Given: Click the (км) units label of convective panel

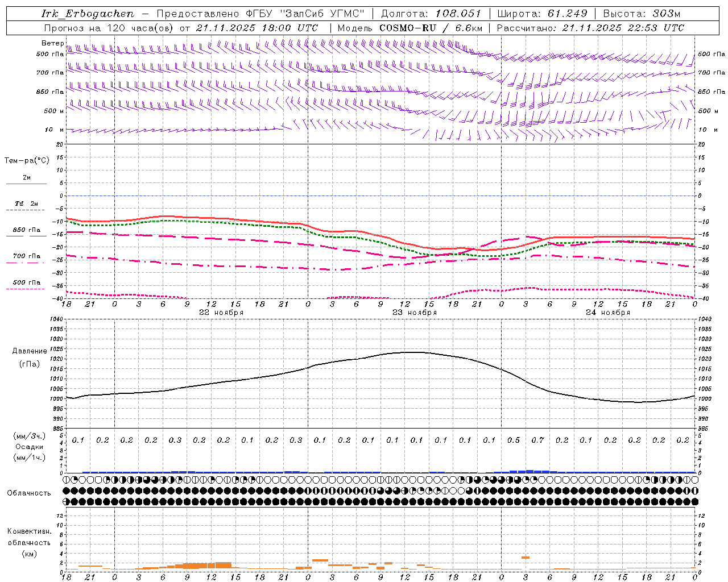Looking at the screenshot, I should pos(30,554).
